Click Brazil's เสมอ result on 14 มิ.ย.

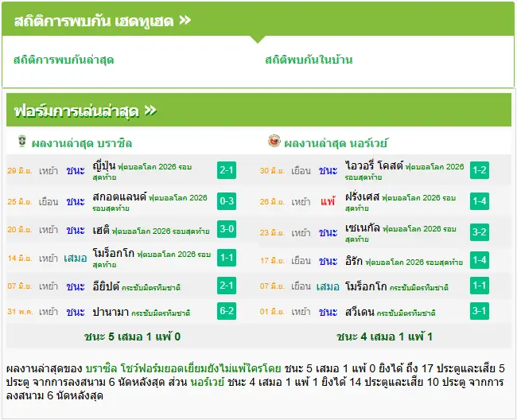pos(76,259)
